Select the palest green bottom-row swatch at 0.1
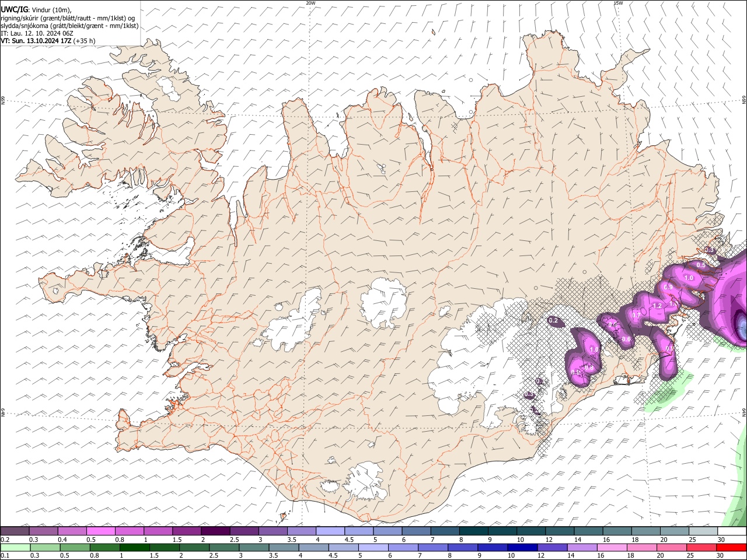747x560 pixels. click(15, 548)
